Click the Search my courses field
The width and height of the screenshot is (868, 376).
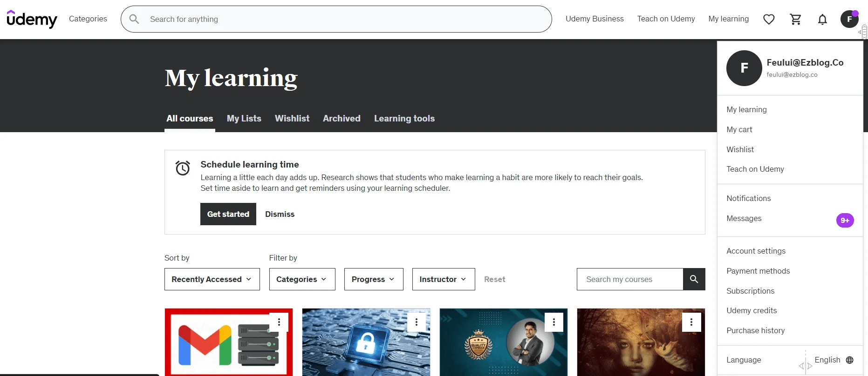pyautogui.click(x=630, y=279)
